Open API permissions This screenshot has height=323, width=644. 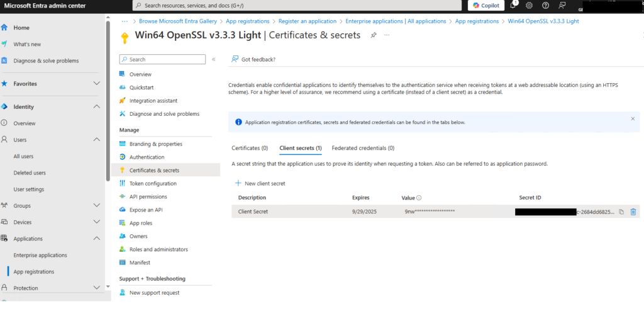coord(148,196)
